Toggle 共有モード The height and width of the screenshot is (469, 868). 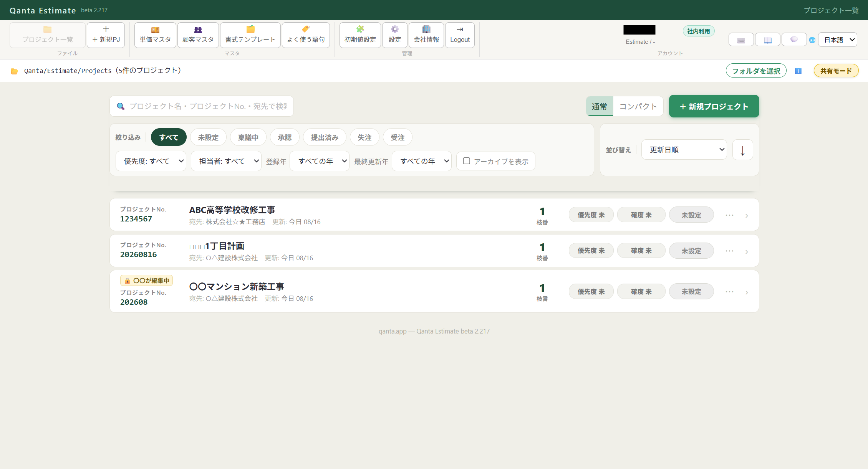point(836,71)
